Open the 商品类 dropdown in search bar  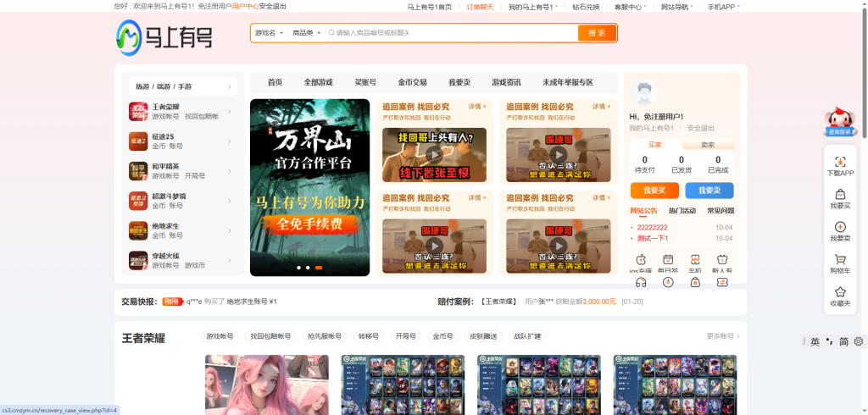306,33
